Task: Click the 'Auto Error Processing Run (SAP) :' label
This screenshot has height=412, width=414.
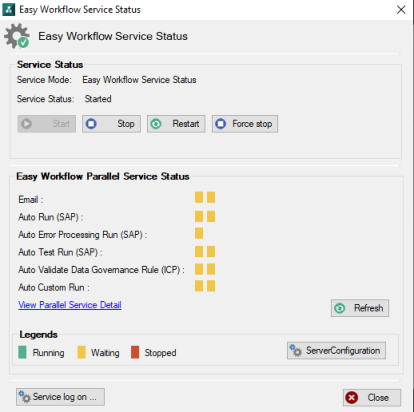Action: click(83, 235)
